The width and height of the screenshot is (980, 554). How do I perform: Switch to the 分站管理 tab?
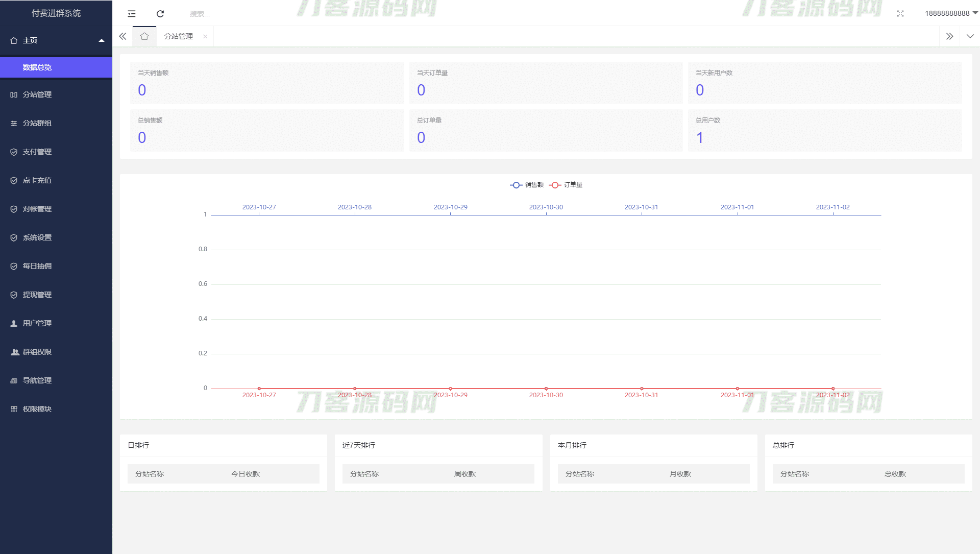click(178, 36)
